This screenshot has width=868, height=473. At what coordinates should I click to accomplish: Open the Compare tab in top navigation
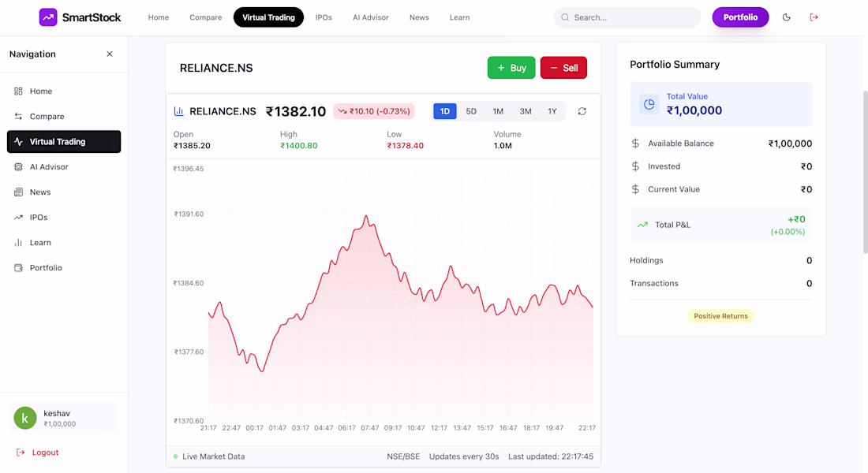[x=206, y=17]
